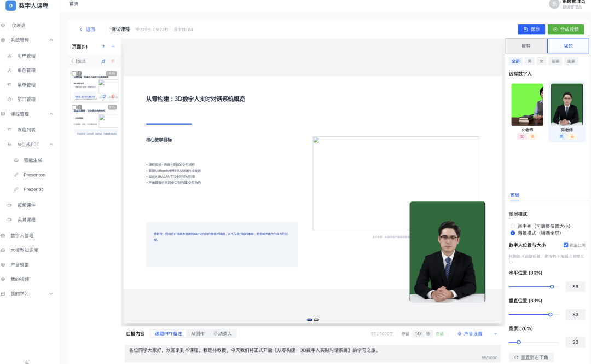Select the 读取PPT备注 tab
Screen dimensions: 591x364
click(169, 334)
